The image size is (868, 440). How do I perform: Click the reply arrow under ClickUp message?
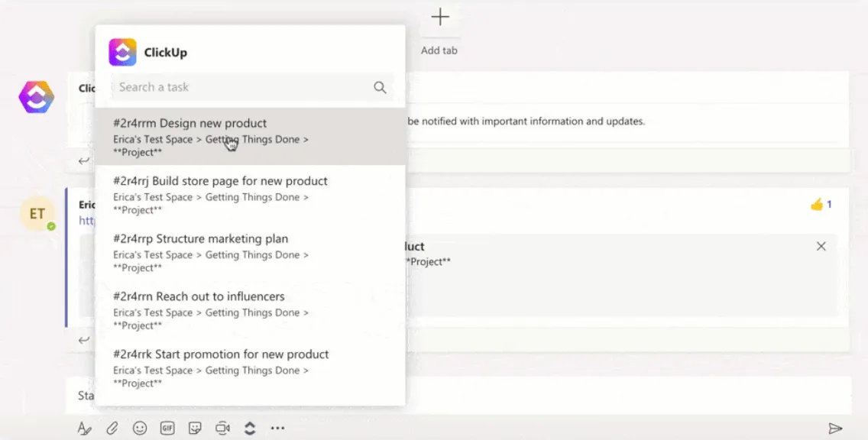(83, 160)
